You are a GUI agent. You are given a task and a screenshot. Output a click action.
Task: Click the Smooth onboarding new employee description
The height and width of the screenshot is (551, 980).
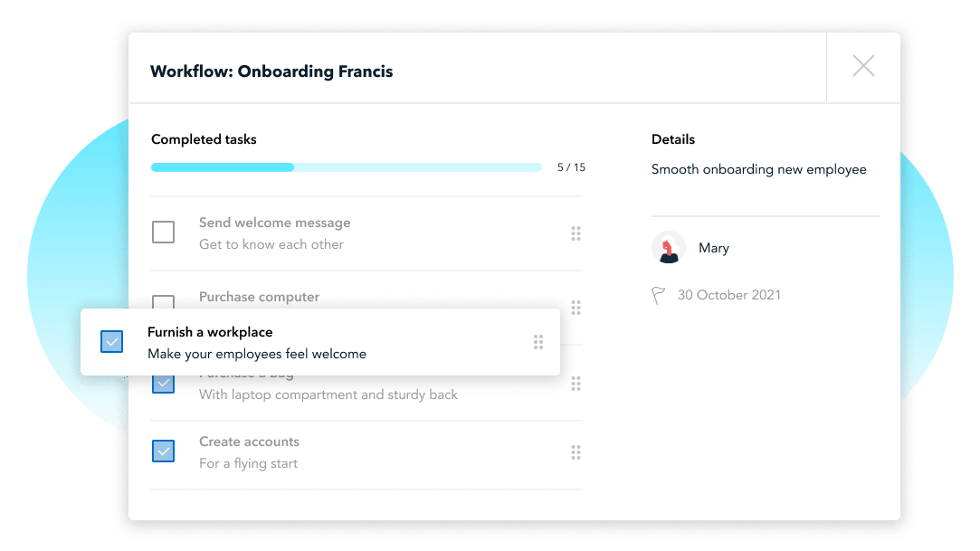click(758, 169)
